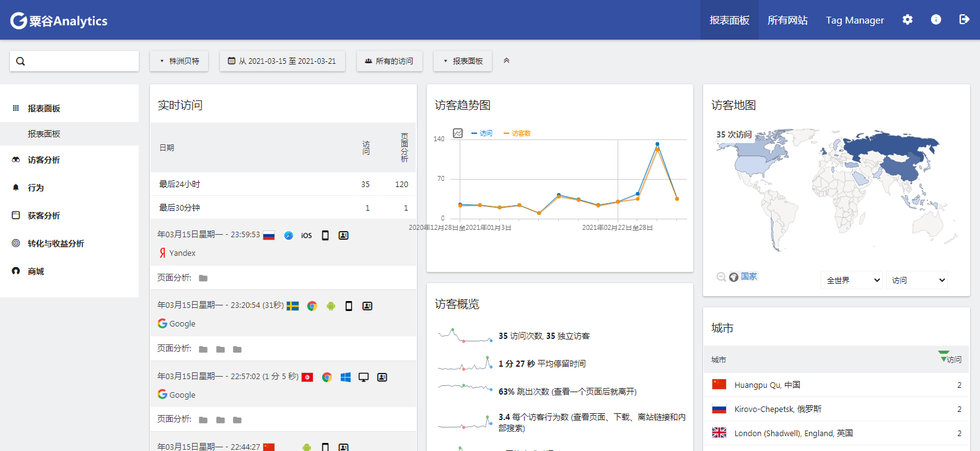Open visitor profile icon in 23:20:54 visit

point(367,306)
